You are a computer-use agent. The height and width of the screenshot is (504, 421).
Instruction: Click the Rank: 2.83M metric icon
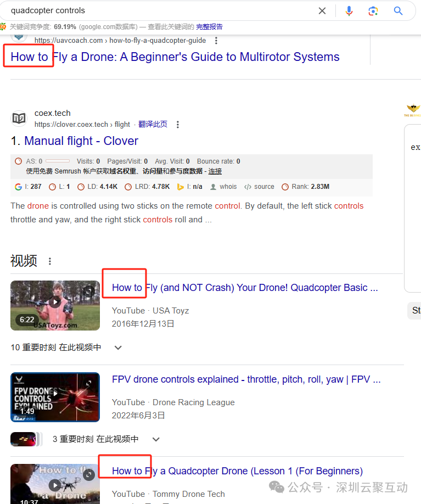coord(285,187)
